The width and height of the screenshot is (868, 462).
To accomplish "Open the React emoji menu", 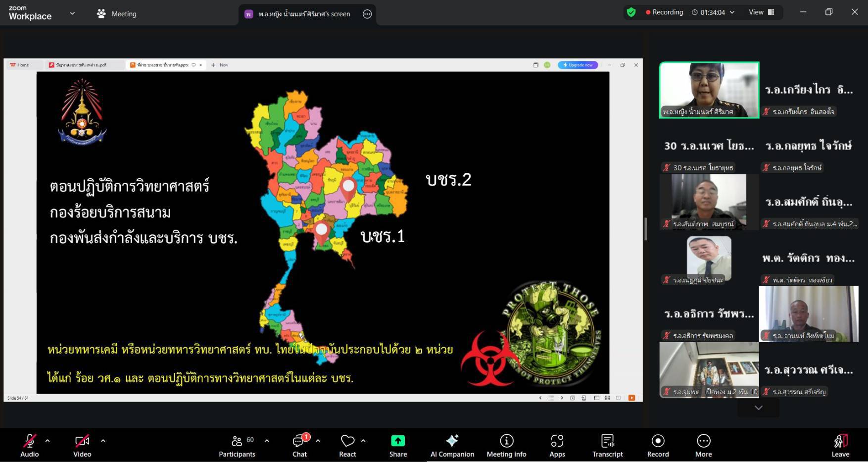I will 347,446.
